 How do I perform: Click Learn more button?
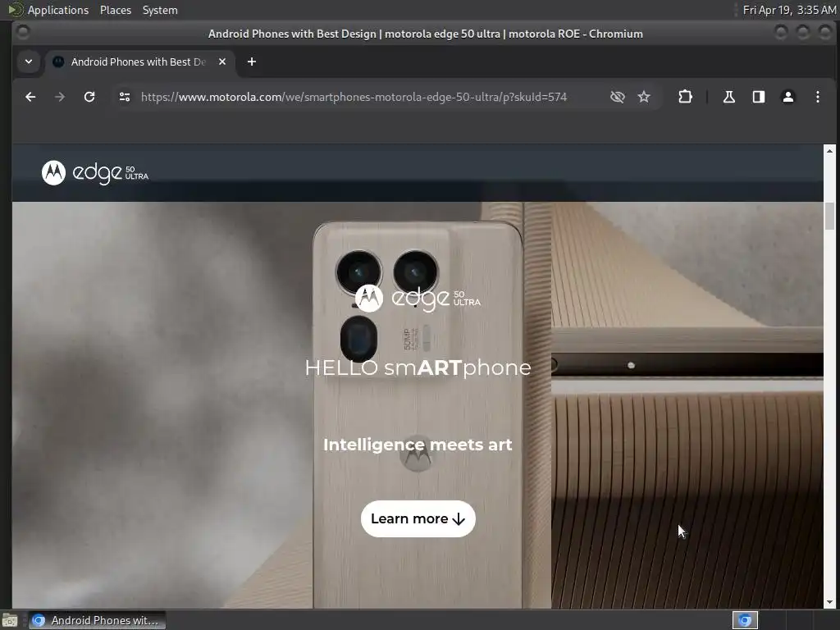pos(418,518)
